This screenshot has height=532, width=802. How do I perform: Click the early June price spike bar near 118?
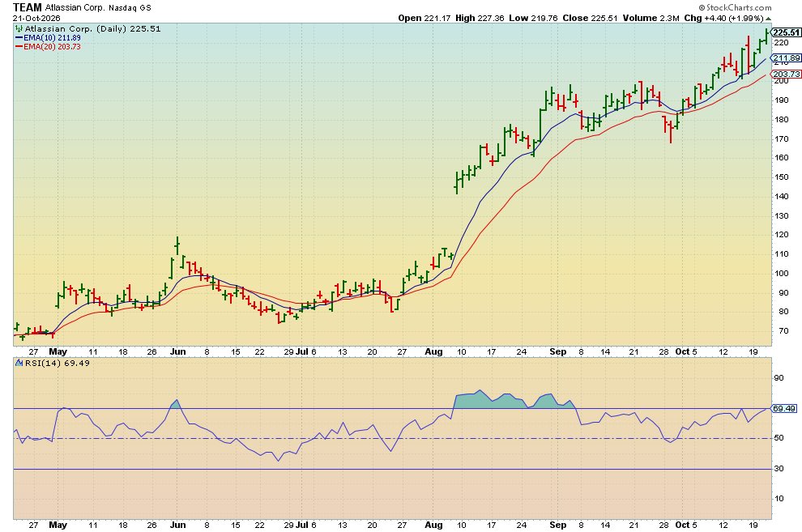pos(177,246)
